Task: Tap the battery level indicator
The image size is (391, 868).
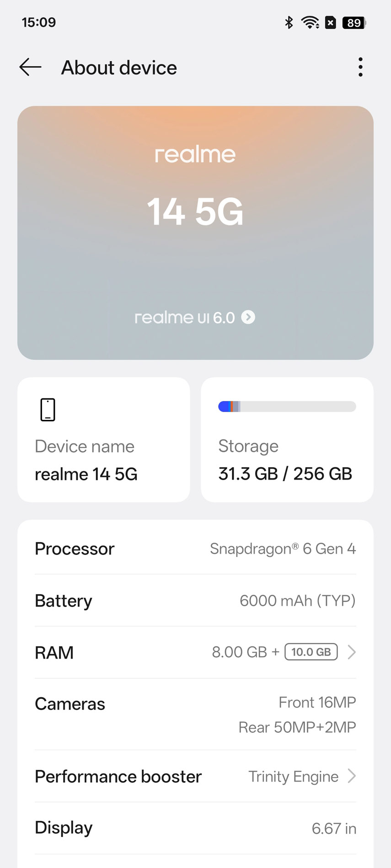Action: 354,22
